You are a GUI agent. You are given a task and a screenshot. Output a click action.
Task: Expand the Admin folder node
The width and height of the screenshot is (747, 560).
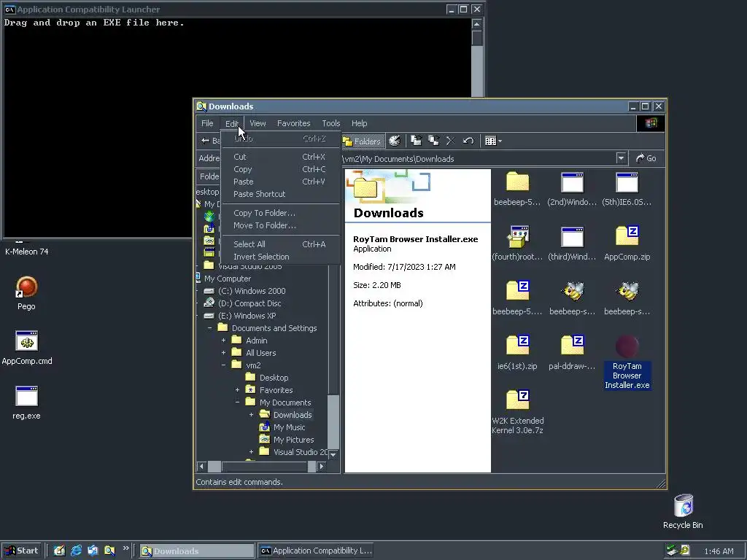(x=223, y=341)
